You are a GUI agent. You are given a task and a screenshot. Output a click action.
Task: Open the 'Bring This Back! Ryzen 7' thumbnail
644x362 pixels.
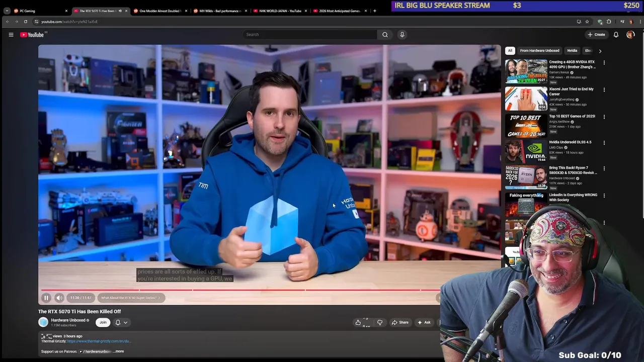coord(526,177)
